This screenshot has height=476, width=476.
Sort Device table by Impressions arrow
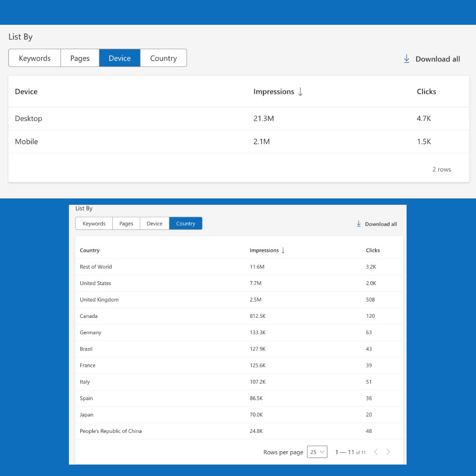300,91
